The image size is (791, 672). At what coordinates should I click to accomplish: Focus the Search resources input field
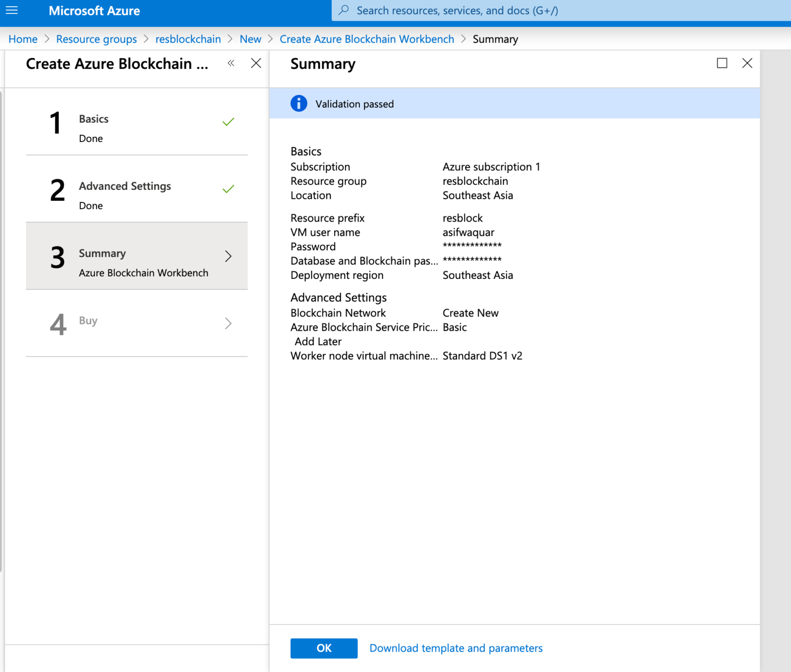pos(561,10)
